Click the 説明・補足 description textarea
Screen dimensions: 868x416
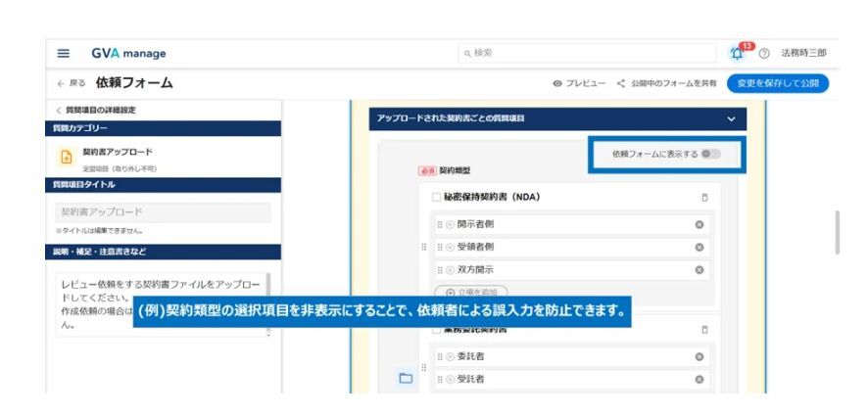point(161,304)
